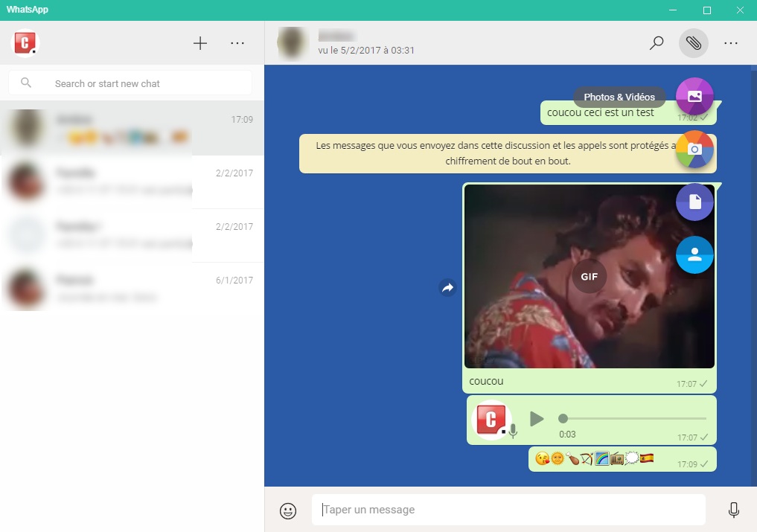
Task: Click the Search or start new chat box
Action: pos(130,83)
